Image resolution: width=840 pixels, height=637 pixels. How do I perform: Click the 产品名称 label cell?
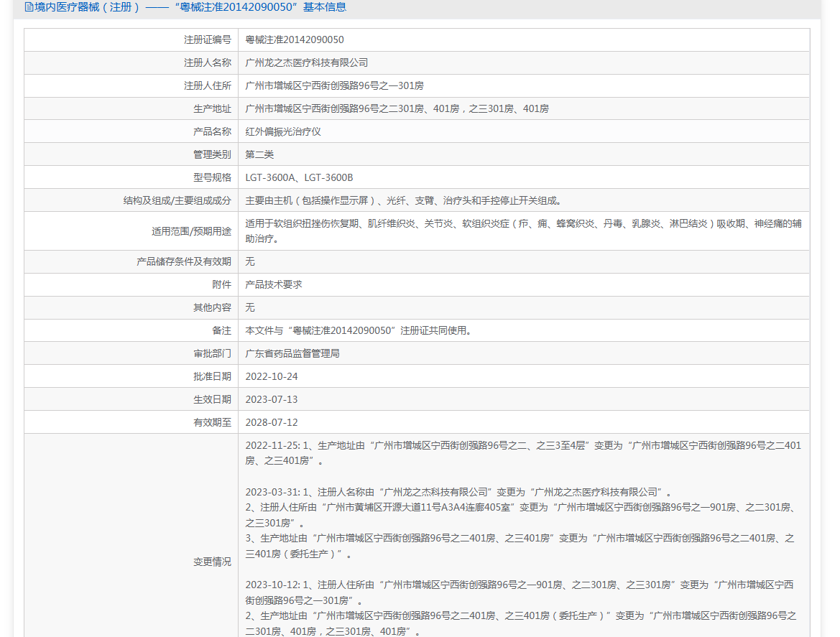tap(131, 131)
